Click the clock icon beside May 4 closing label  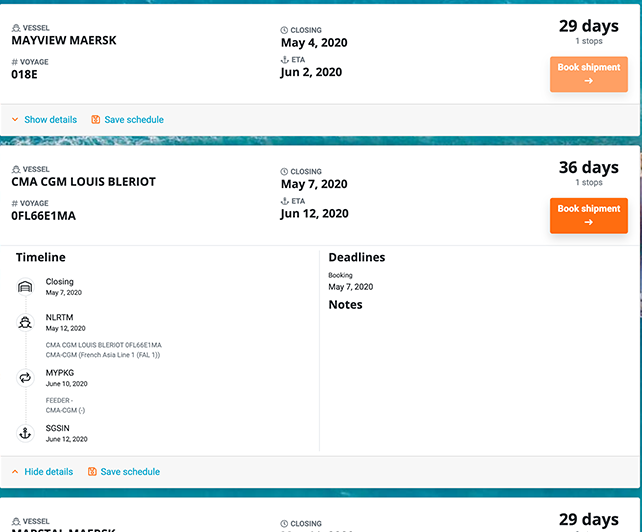point(284,30)
